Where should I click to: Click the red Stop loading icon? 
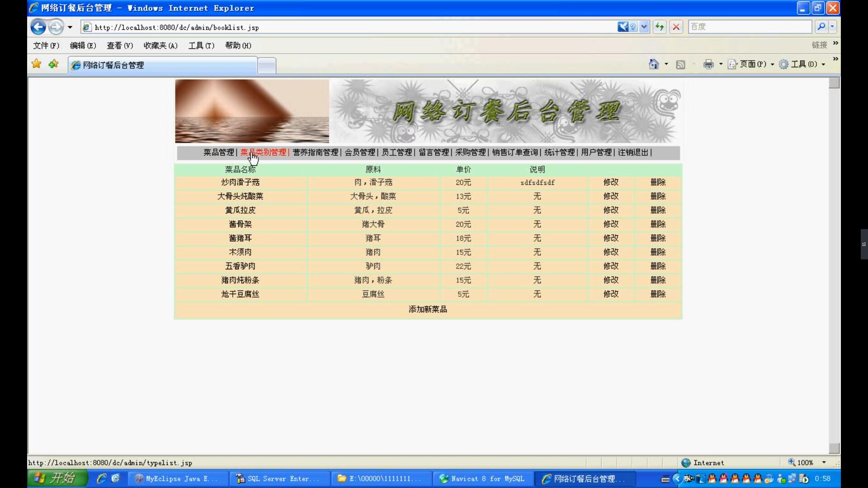pyautogui.click(x=676, y=27)
